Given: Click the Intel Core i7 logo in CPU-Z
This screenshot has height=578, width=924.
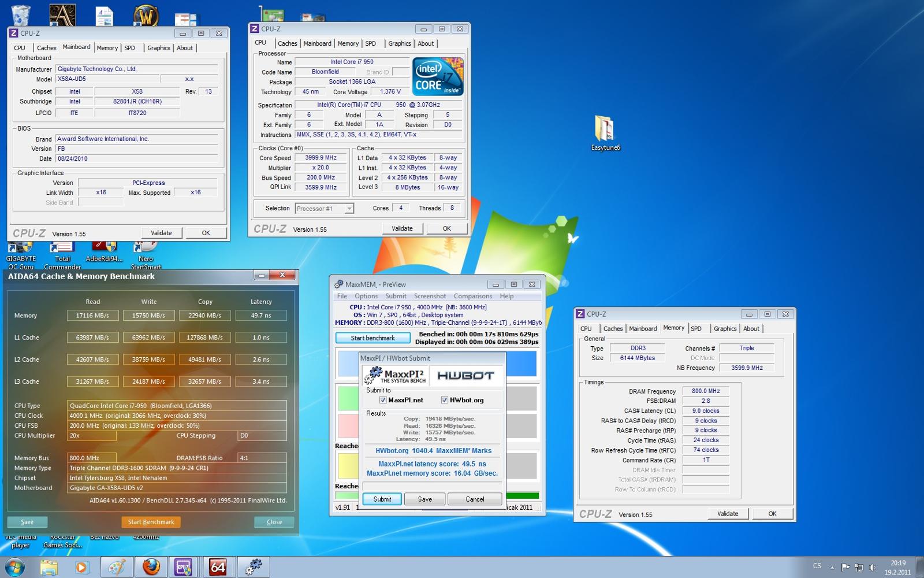Looking at the screenshot, I should tap(438, 76).
